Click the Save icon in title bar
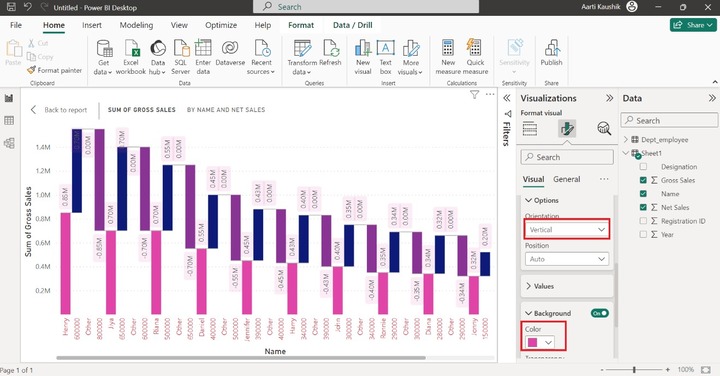The height and width of the screenshot is (376, 720). [11, 7]
